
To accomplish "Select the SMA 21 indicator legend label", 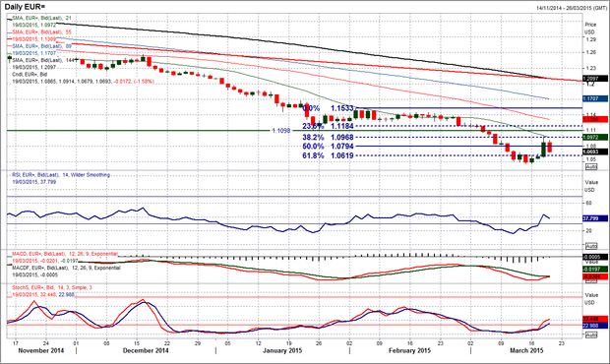I will coord(41,18).
